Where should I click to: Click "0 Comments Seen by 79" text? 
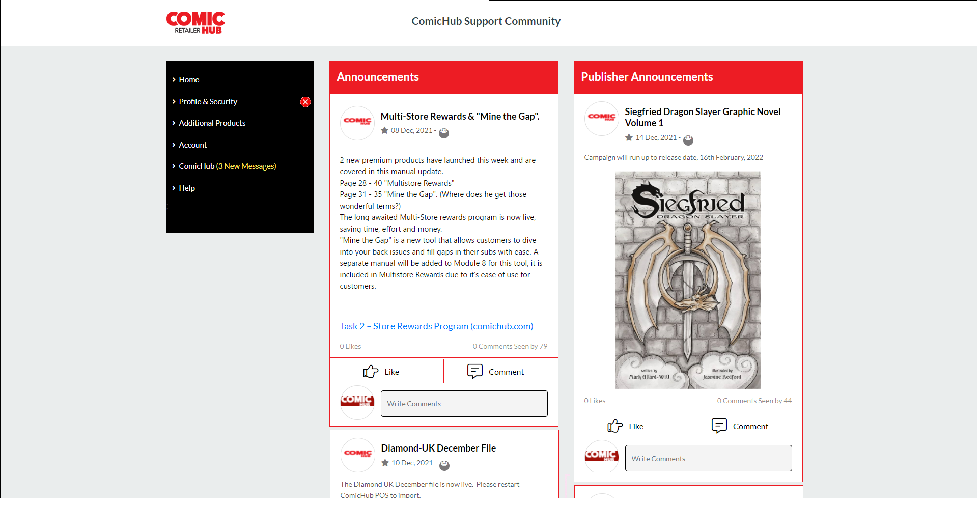tap(510, 347)
